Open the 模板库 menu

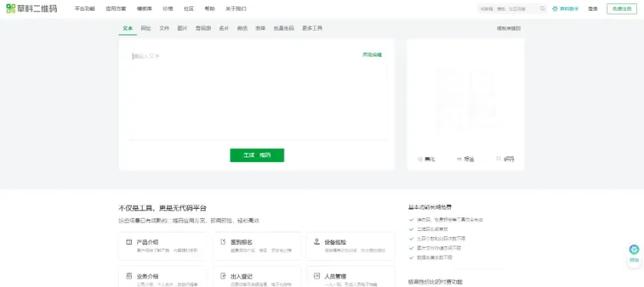point(145,8)
